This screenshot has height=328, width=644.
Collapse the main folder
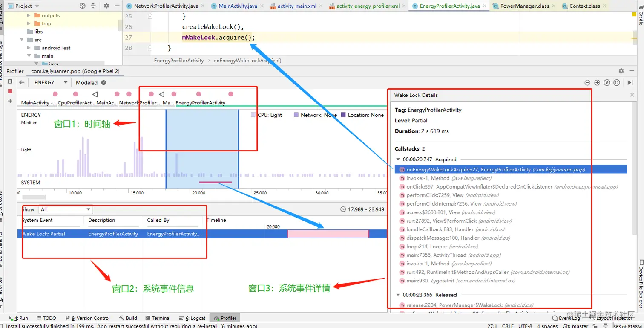tap(29, 56)
